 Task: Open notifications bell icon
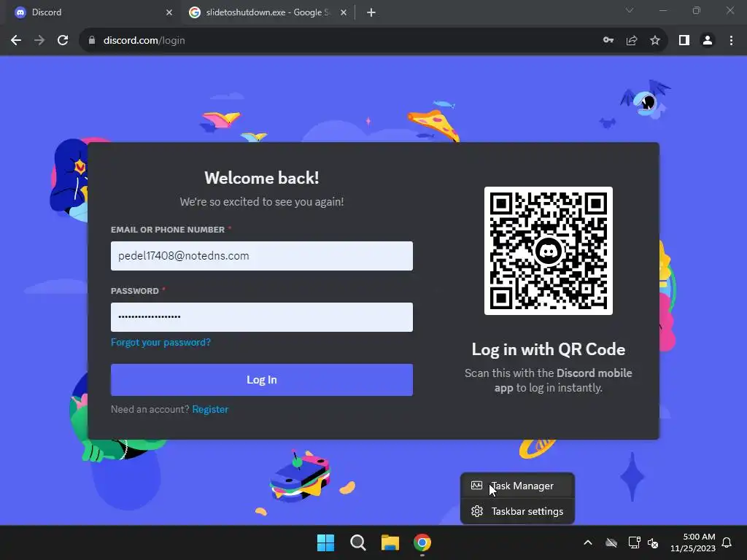(x=727, y=542)
